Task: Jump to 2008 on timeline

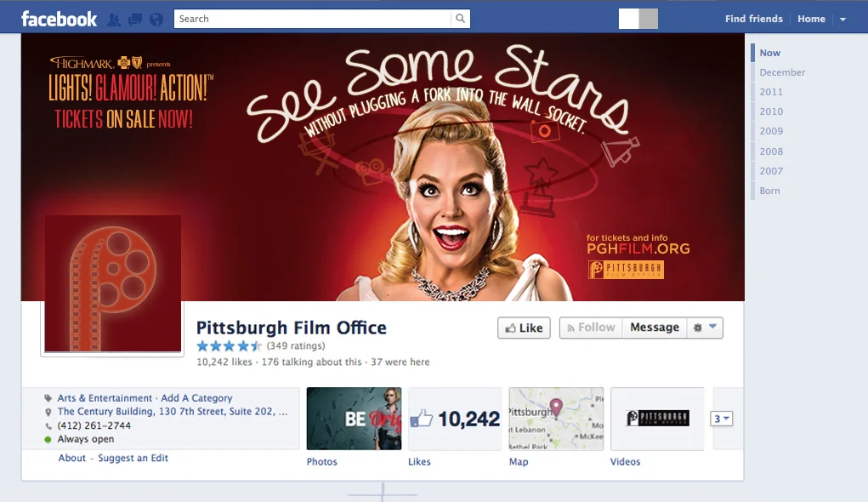Action: [x=771, y=151]
